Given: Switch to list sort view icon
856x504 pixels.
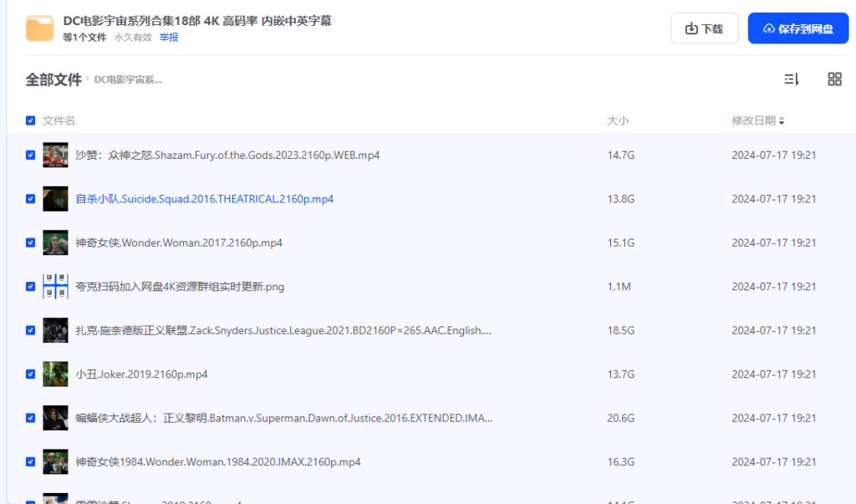Looking at the screenshot, I should (792, 79).
